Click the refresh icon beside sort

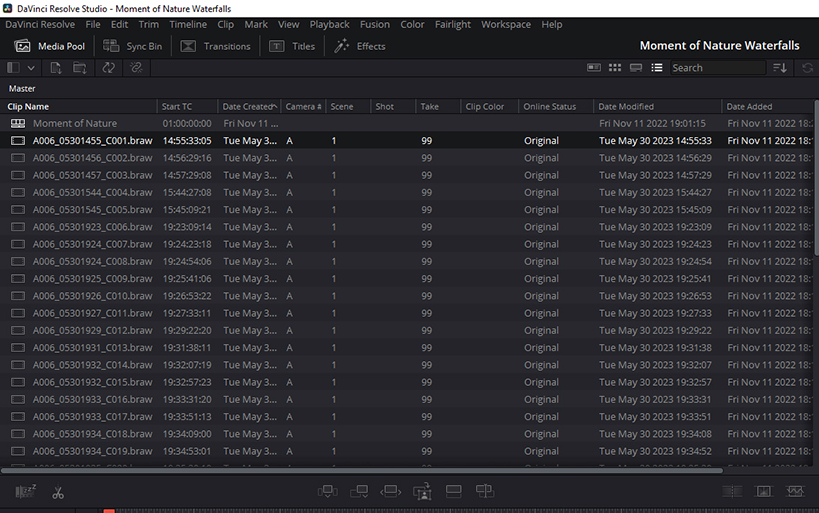(808, 68)
